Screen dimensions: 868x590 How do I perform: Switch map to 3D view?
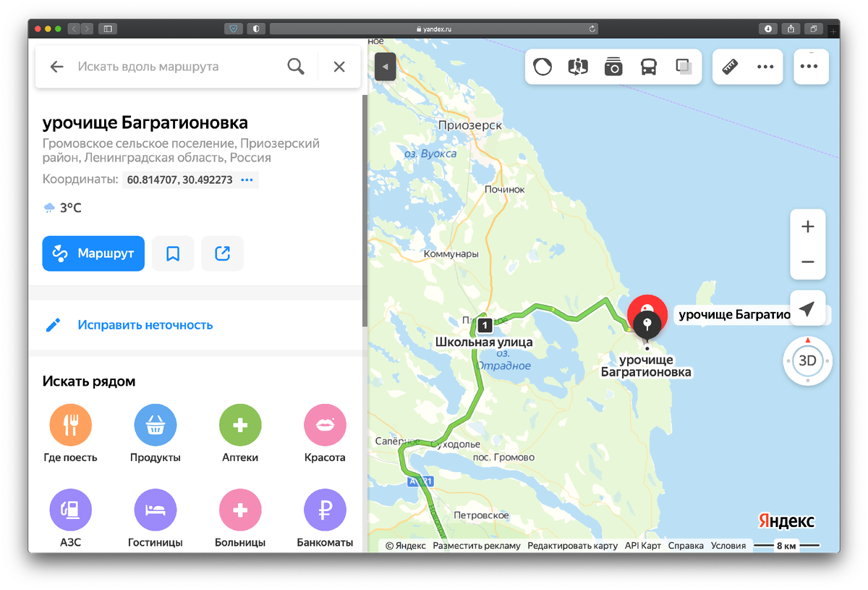click(807, 361)
